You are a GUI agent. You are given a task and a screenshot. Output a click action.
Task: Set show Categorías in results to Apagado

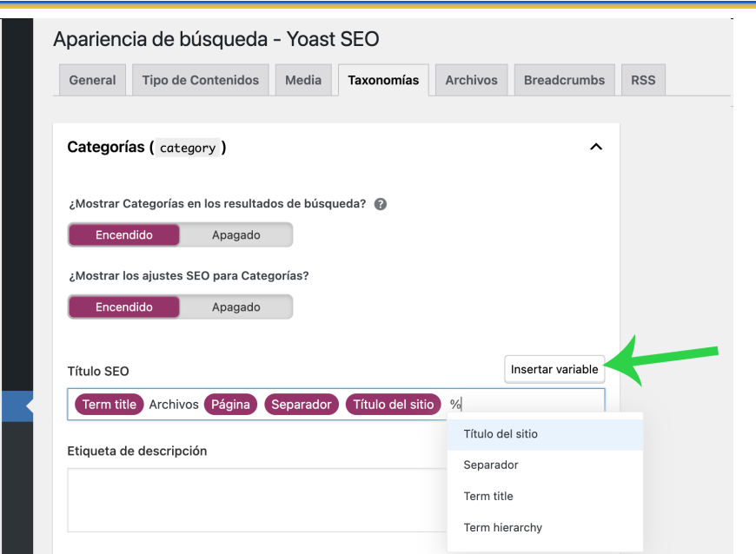click(x=236, y=235)
